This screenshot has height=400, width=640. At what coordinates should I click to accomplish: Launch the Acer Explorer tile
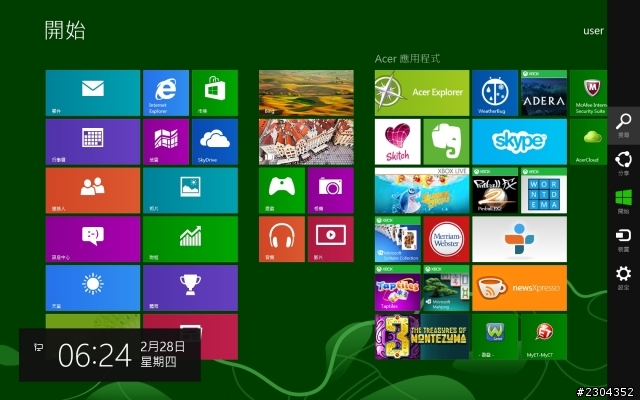tap(422, 93)
